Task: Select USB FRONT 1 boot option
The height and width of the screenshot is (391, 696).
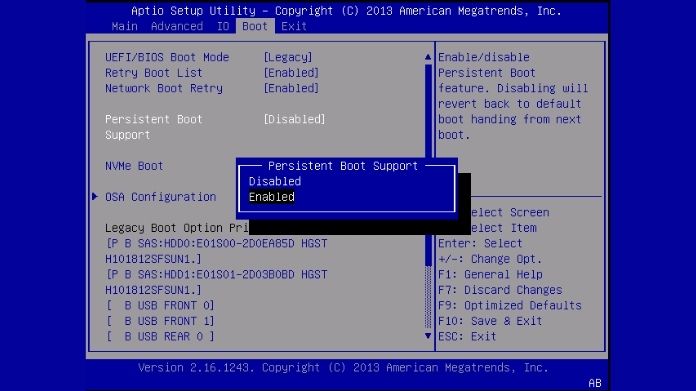Action: (x=160, y=321)
